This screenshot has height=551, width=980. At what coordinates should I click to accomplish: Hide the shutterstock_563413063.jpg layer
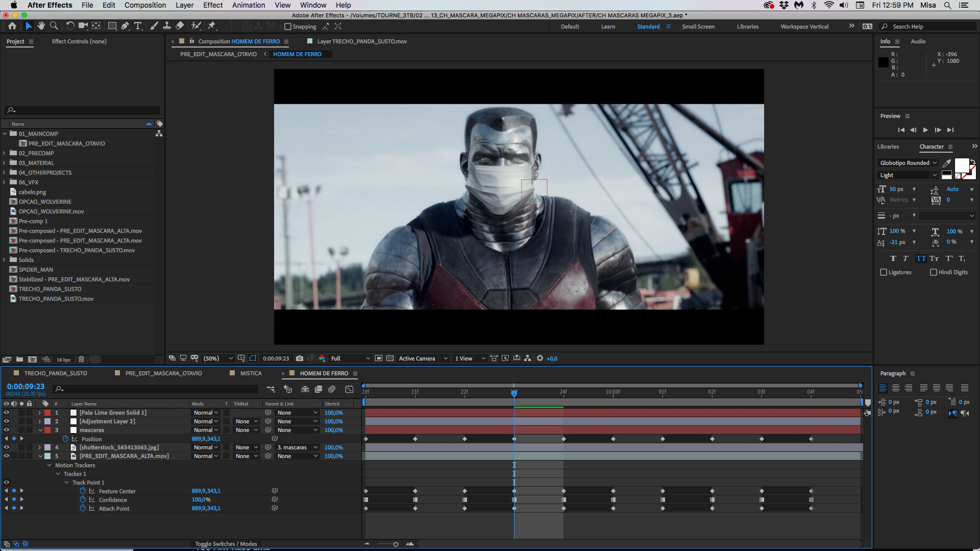(7, 447)
